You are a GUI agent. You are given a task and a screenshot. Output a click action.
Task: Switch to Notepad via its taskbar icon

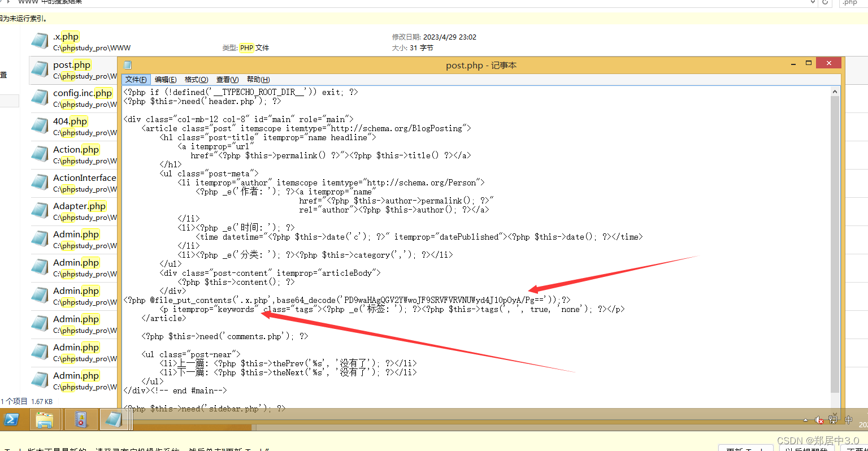114,419
